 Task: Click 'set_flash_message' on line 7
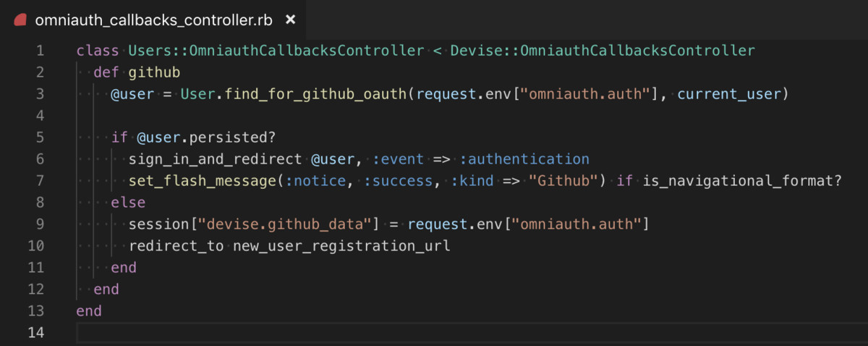pos(202,181)
